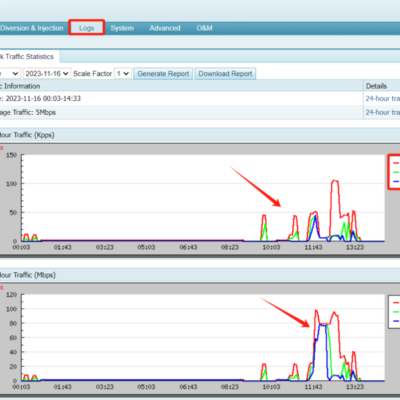The height and width of the screenshot is (400, 400).
Task: Expand the dropdown left of the date
Action: (10, 74)
